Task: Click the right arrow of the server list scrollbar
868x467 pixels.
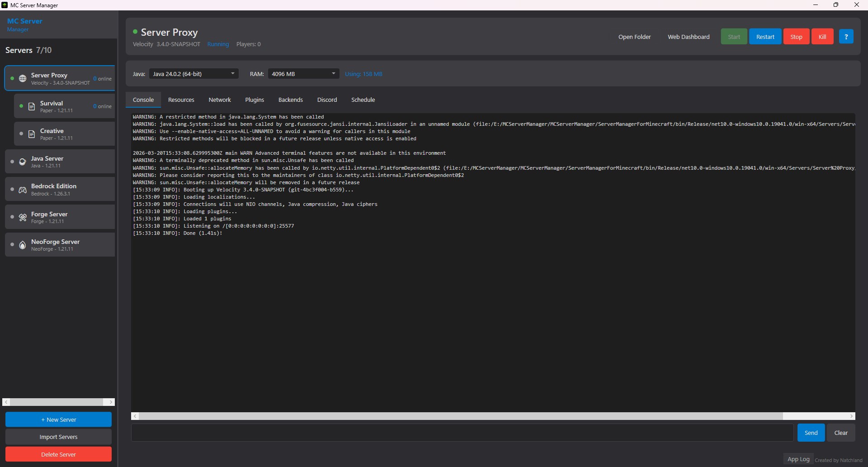Action: pos(111,402)
